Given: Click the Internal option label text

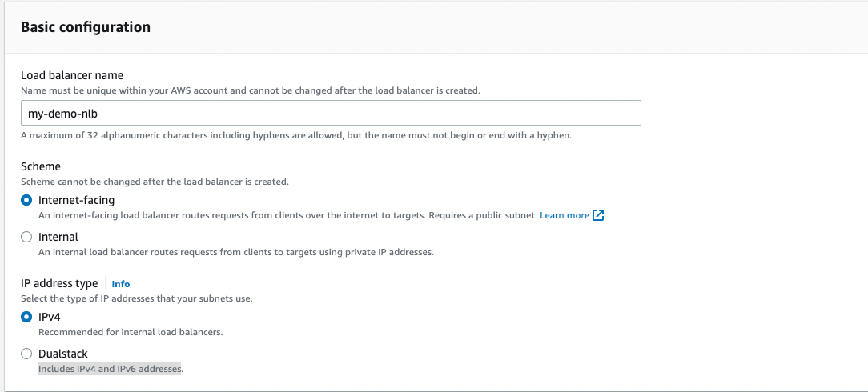Looking at the screenshot, I should click(x=58, y=237).
